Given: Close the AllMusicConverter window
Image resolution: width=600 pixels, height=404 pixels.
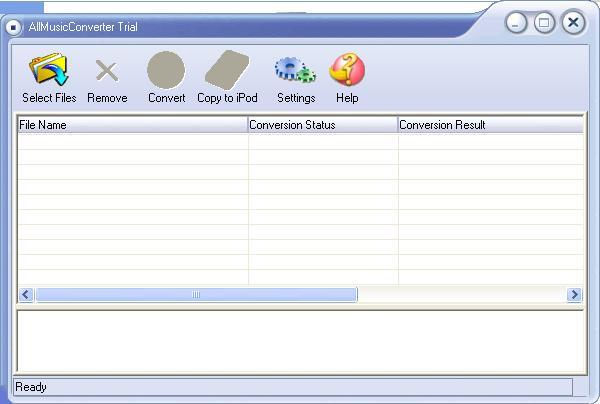Looking at the screenshot, I should (573, 23).
